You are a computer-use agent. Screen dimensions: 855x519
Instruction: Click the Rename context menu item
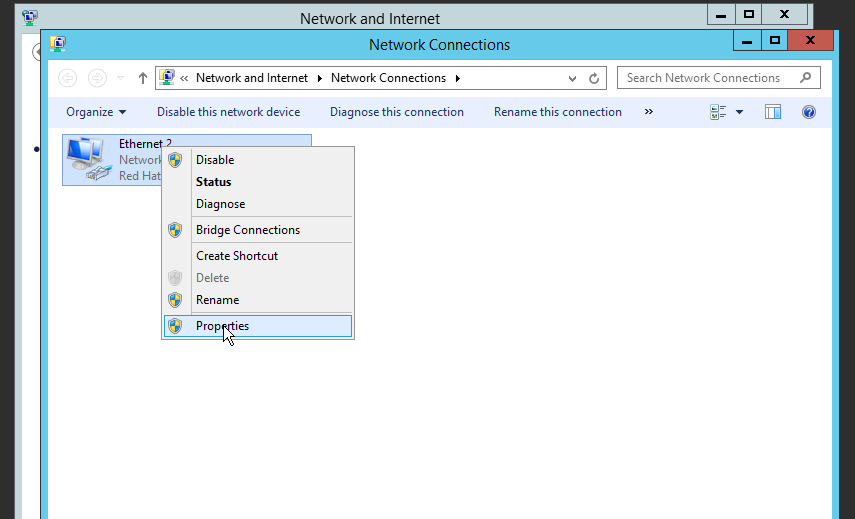[257, 300]
